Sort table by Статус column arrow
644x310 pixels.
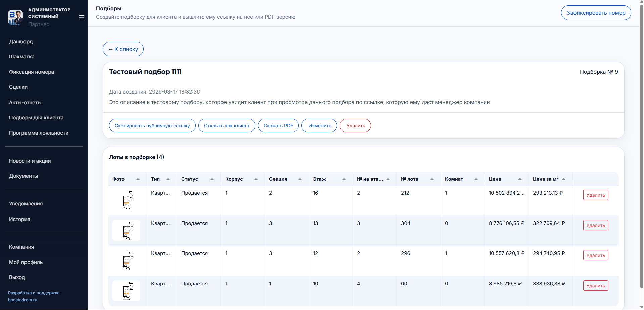(x=212, y=179)
